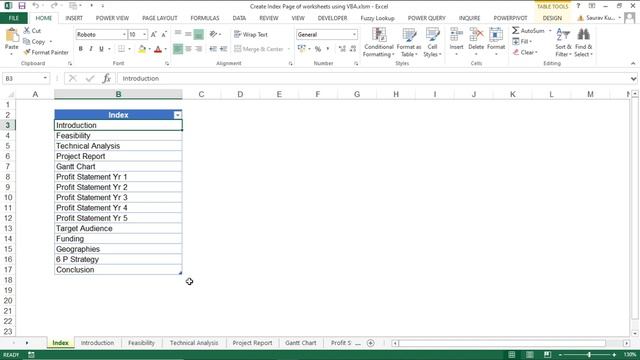Switch to the INSERT ribbon tab
The image size is (640, 360).
(x=74, y=18)
